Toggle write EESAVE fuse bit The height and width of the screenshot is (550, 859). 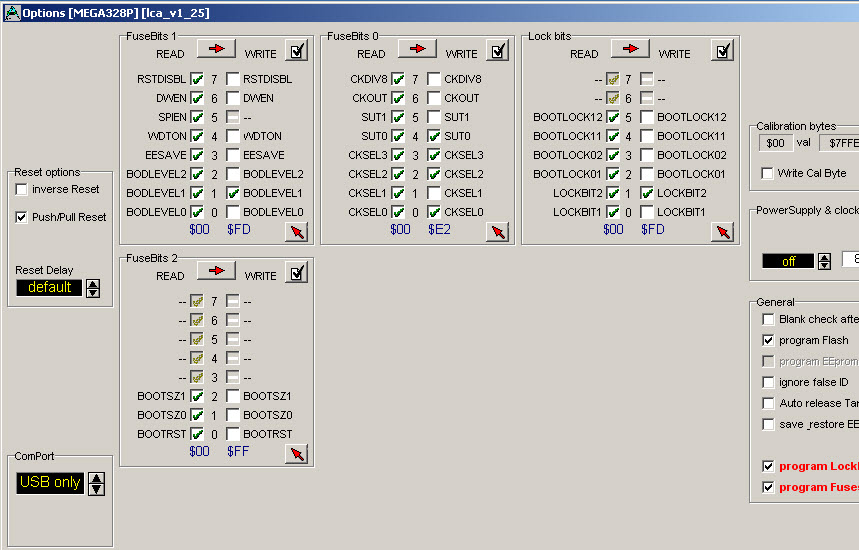233,155
